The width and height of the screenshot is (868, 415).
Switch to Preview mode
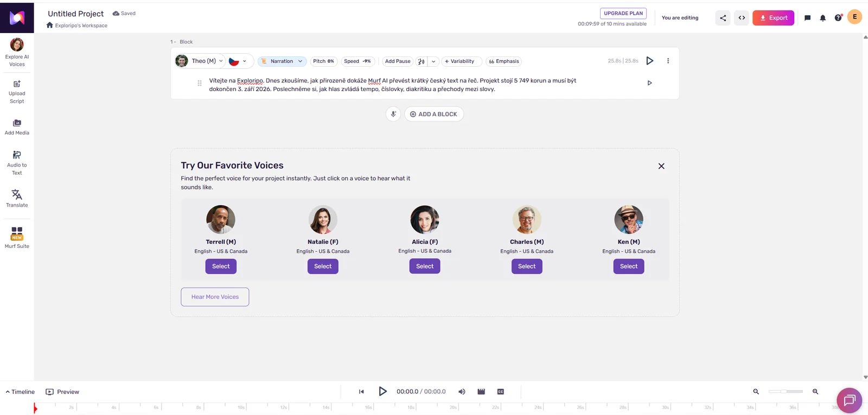pos(62,392)
